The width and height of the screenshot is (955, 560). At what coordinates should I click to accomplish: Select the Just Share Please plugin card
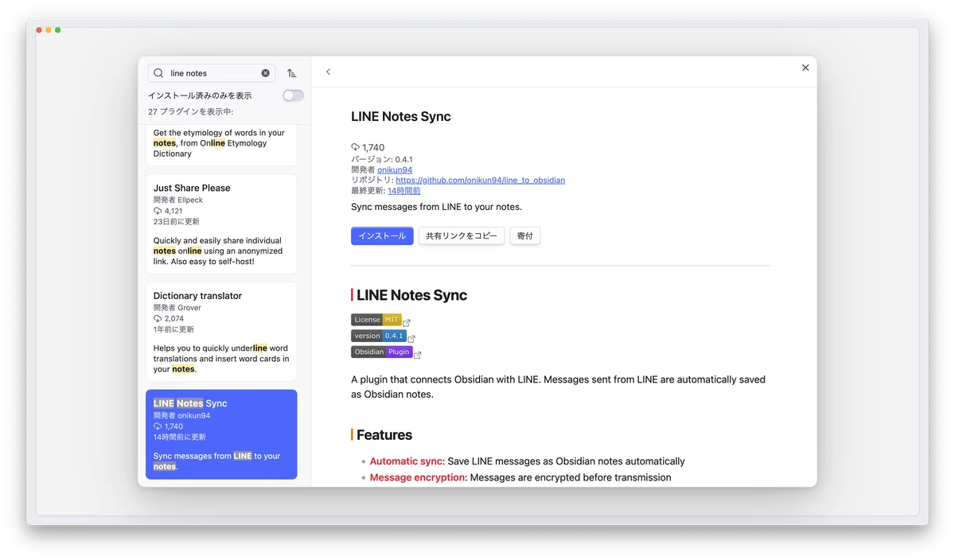click(221, 224)
